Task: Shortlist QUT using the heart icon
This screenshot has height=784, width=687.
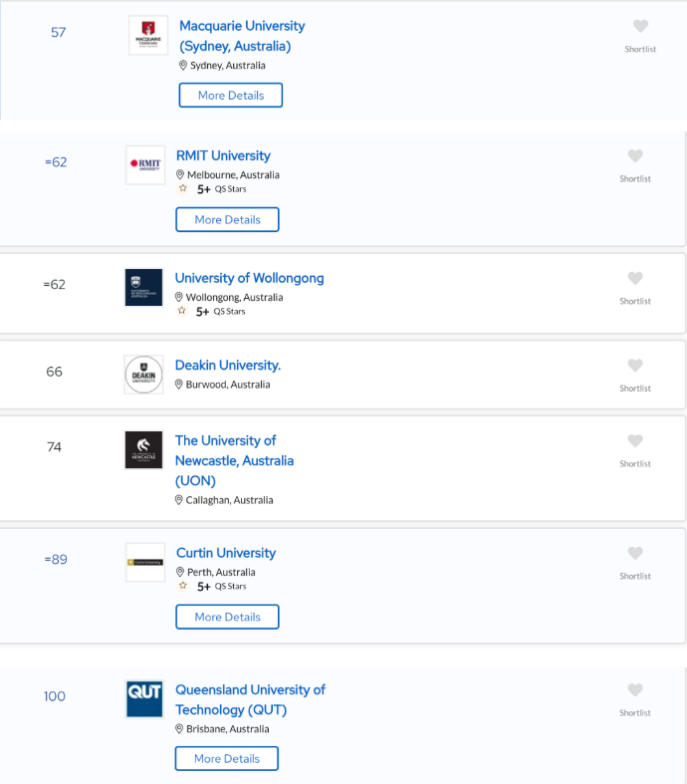Action: click(x=635, y=690)
